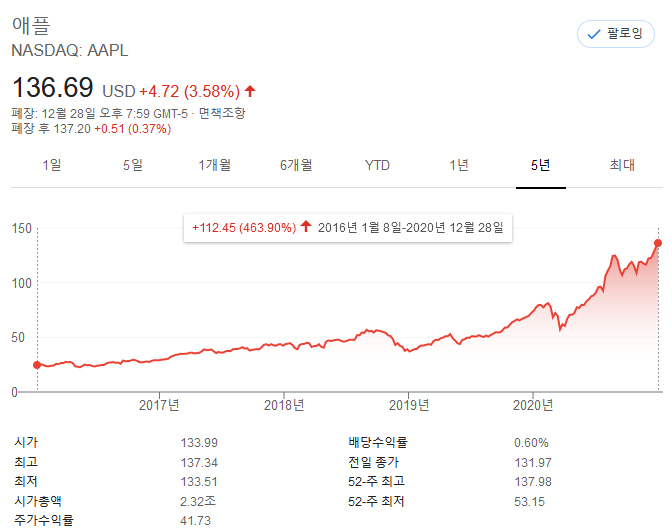Click the tooltip date range 2016년 1월 8일-2020년 12월 28일
Image resolution: width=672 pixels, height=531 pixels.
pyautogui.click(x=411, y=227)
